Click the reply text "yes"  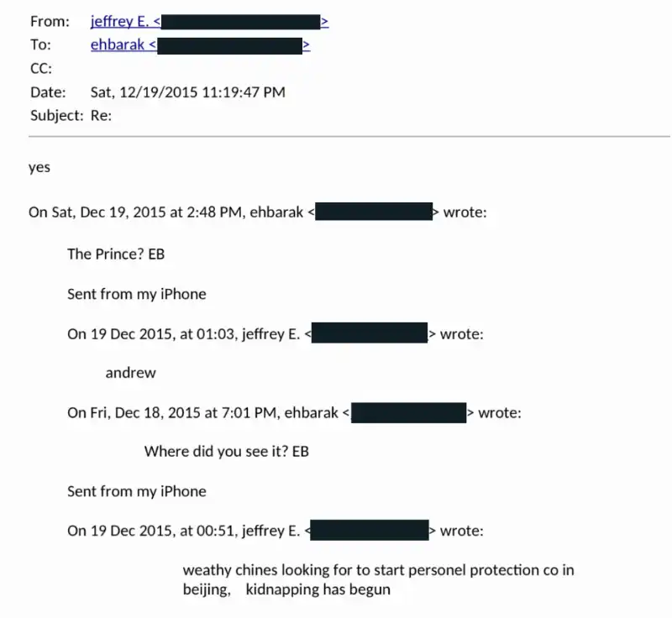(39, 167)
